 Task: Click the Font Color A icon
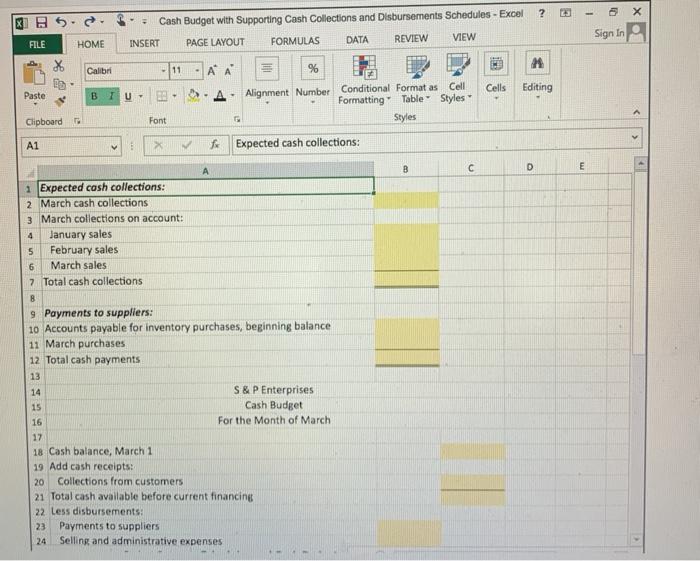click(x=220, y=96)
